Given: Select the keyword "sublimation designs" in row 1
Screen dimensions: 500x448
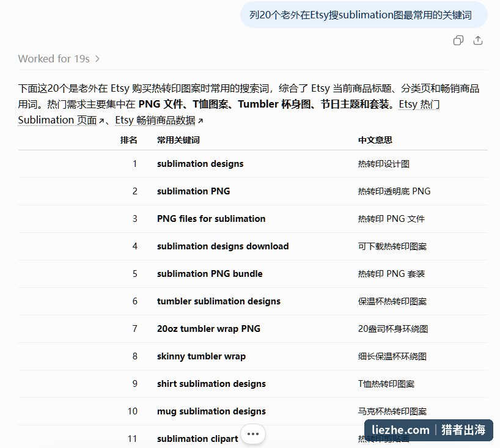Looking at the screenshot, I should 200,164.
